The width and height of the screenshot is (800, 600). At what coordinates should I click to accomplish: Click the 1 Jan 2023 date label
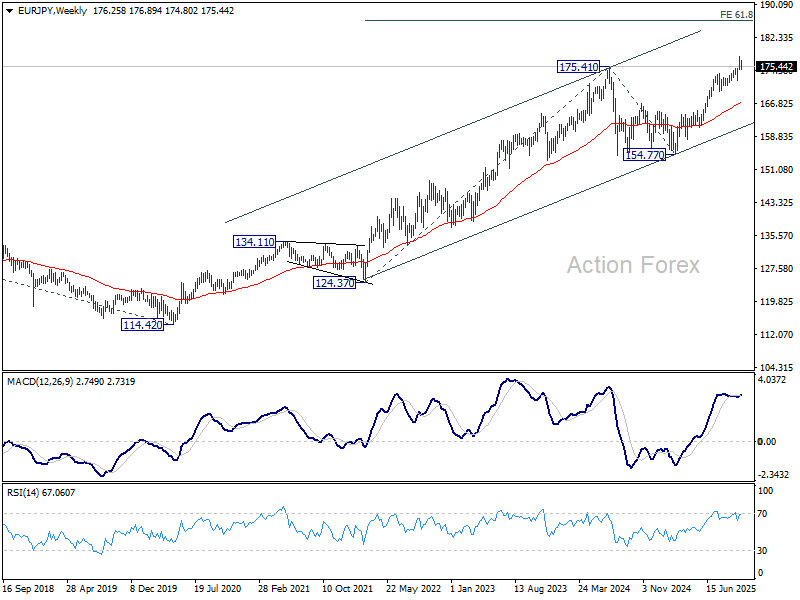[x=472, y=589]
